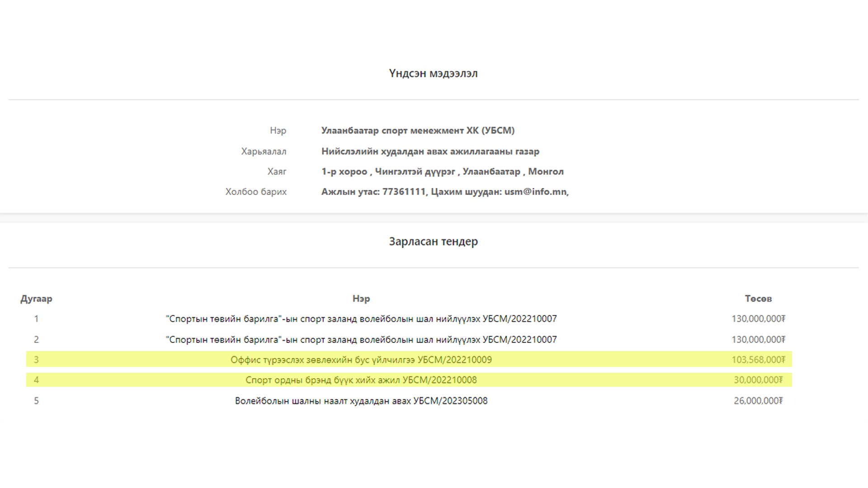Click the 'Дугаар' column header

[x=36, y=299]
